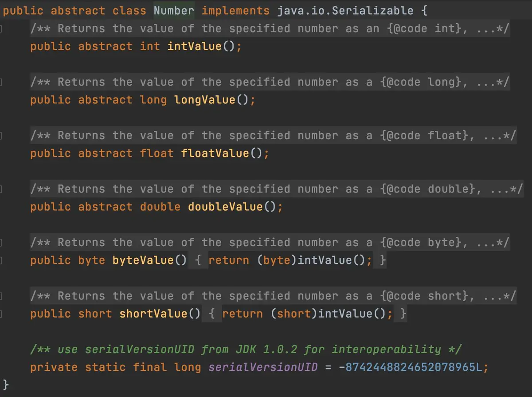Click the shortValue method name
The image size is (532, 397).
click(x=153, y=314)
